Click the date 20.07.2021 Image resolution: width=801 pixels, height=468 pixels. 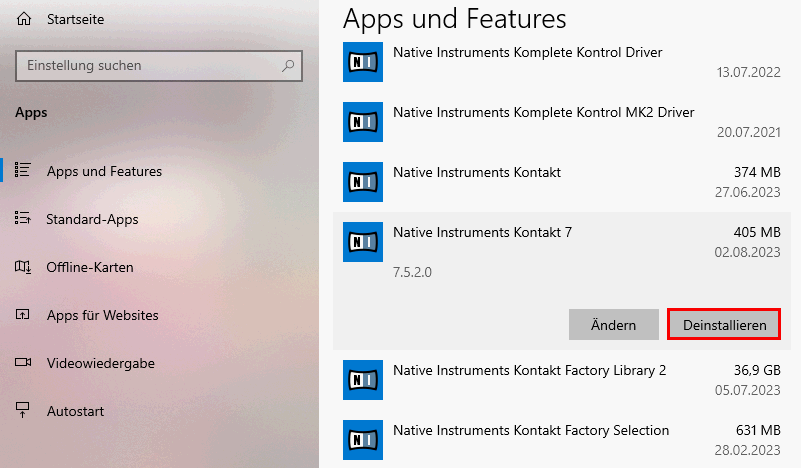[748, 133]
